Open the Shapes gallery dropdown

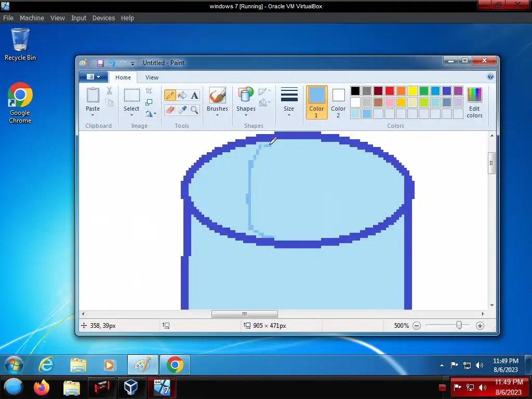[246, 115]
